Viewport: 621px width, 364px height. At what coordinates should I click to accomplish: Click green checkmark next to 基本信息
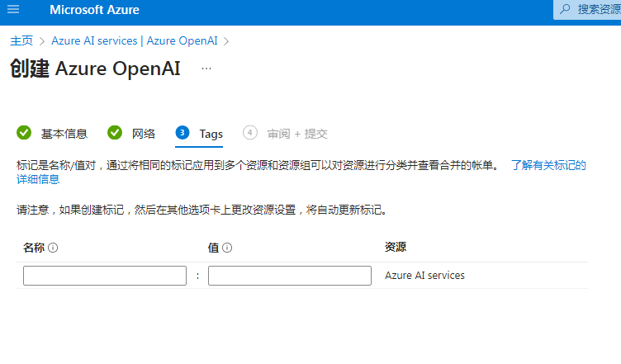click(x=24, y=133)
